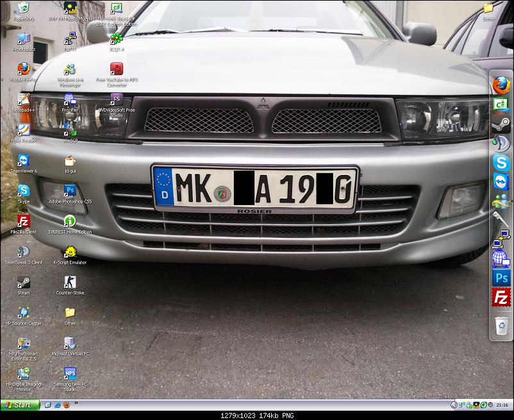Select the Counter-Strike desktop icon
Screen dimensions: 514x420
point(70,283)
